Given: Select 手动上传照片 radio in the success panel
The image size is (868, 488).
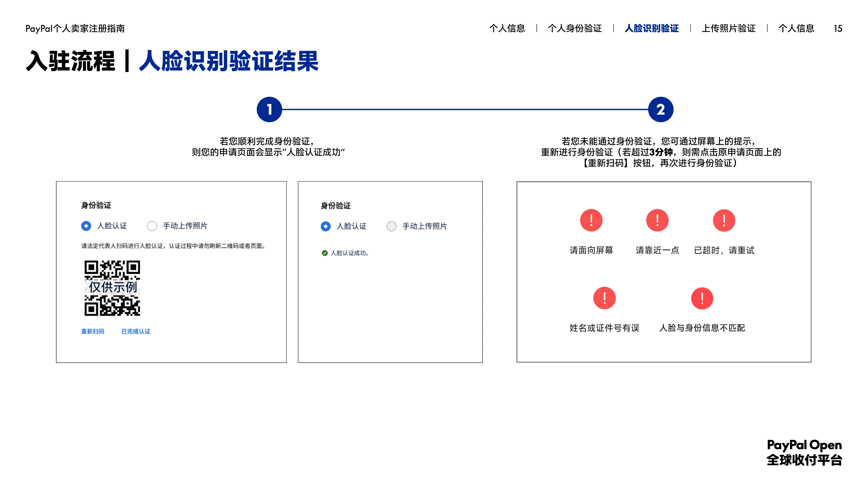Looking at the screenshot, I should click(392, 226).
